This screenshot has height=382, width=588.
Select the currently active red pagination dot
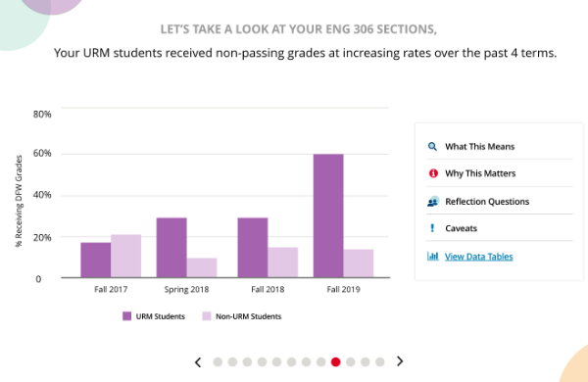tap(335, 361)
